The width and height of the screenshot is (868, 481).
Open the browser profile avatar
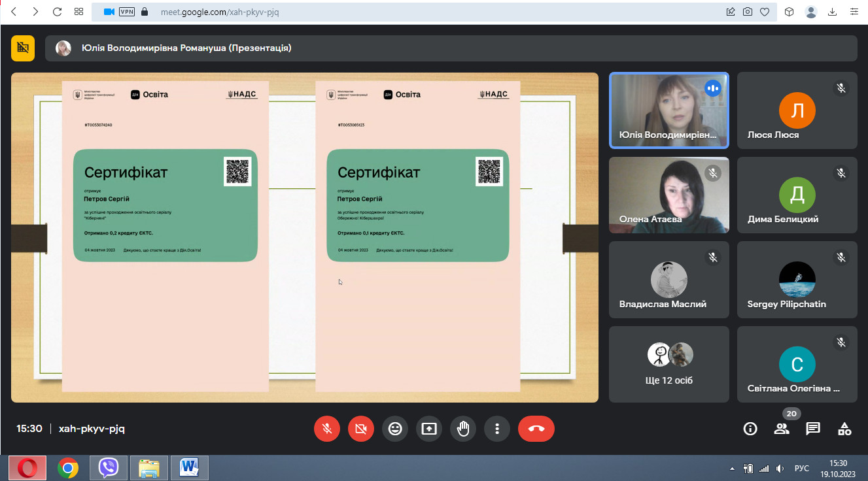(811, 12)
